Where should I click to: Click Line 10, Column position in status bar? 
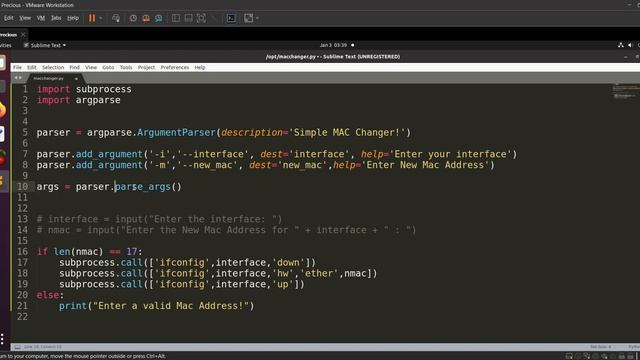pyautogui.click(x=42, y=347)
